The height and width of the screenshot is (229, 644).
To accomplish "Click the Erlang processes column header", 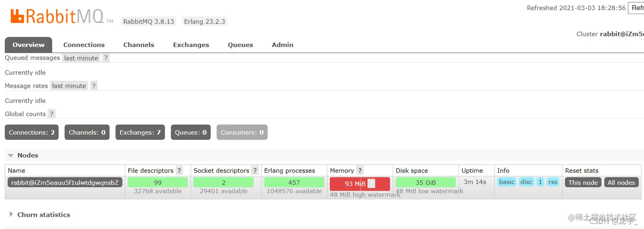I will [290, 171].
